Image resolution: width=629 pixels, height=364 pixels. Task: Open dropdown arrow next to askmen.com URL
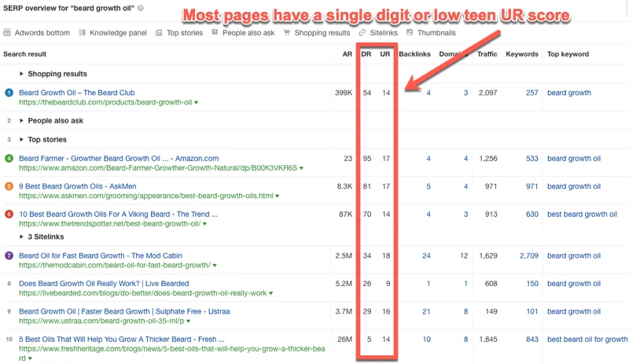pyautogui.click(x=278, y=197)
